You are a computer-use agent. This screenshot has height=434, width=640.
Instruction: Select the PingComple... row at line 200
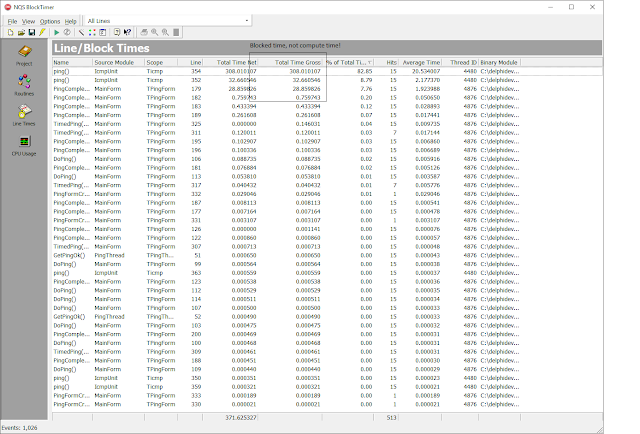pyautogui.click(x=327, y=334)
